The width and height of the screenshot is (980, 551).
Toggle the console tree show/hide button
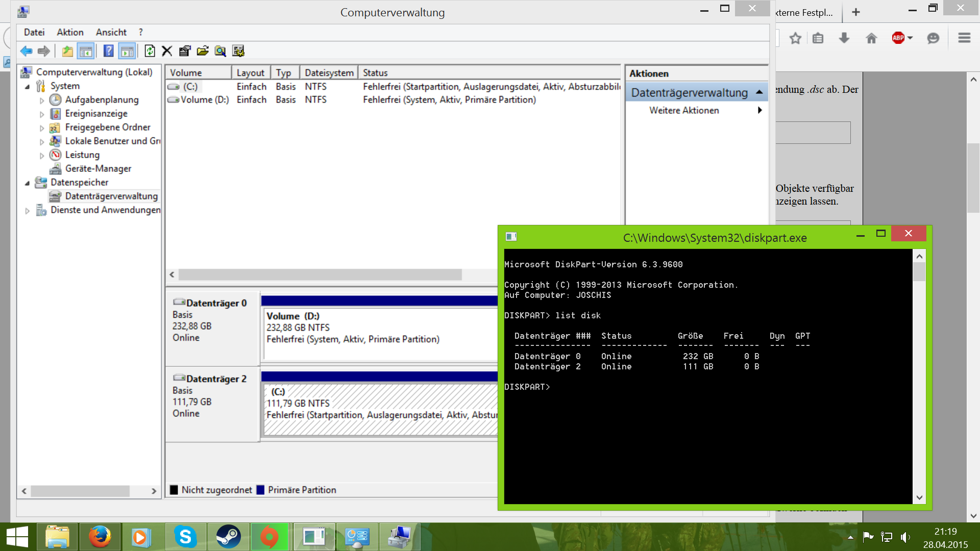(x=86, y=51)
